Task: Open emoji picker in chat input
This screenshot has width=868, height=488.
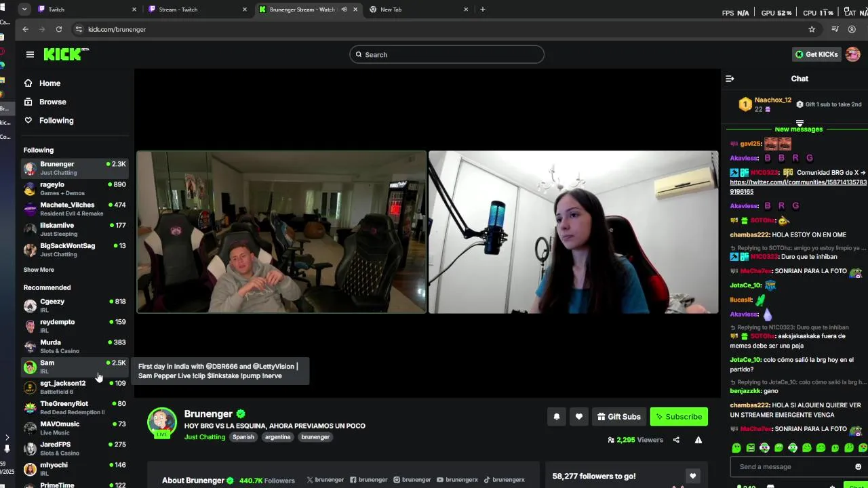Action: pyautogui.click(x=858, y=466)
